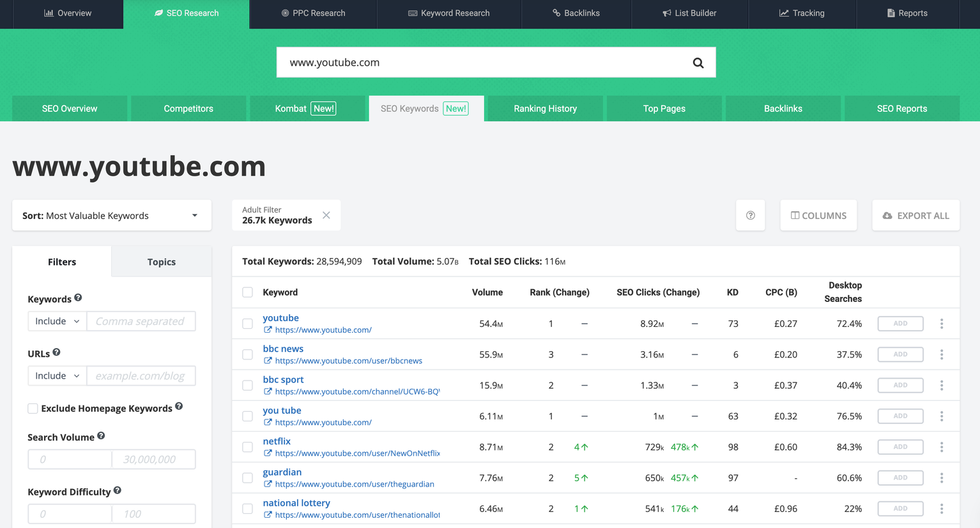Switch to the Ranking History tab

click(545, 109)
